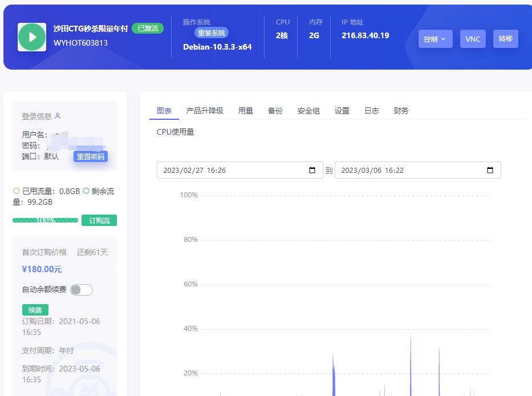
Task: Click the green play server status icon
Action: [32, 37]
